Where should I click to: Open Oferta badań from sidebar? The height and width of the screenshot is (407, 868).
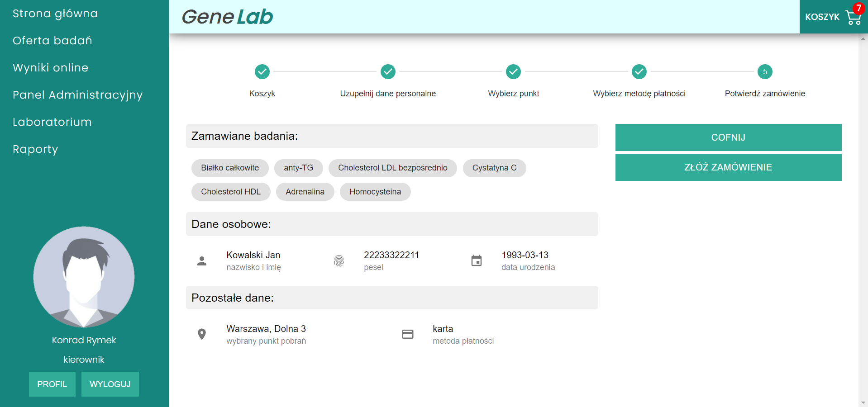[52, 41]
